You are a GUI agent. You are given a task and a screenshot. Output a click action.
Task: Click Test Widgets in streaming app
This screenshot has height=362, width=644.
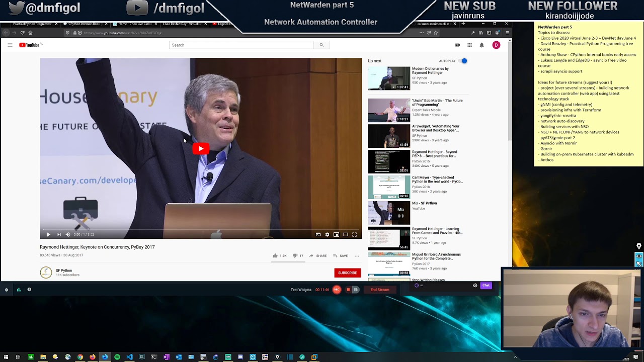click(301, 290)
